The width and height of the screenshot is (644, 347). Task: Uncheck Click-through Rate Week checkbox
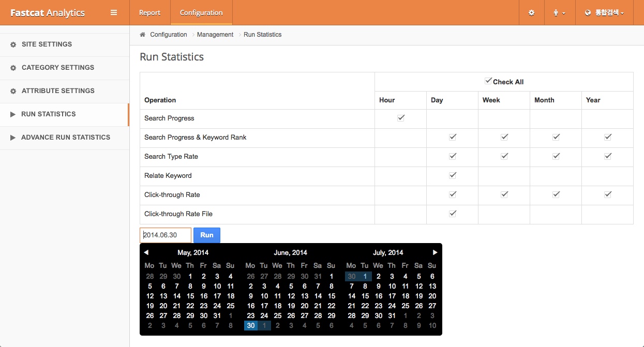point(504,194)
